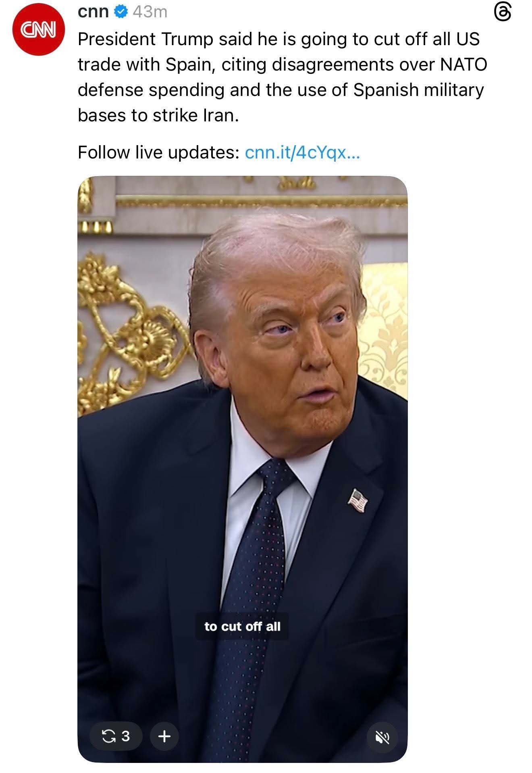Open the CNN profile avatar

click(39, 29)
